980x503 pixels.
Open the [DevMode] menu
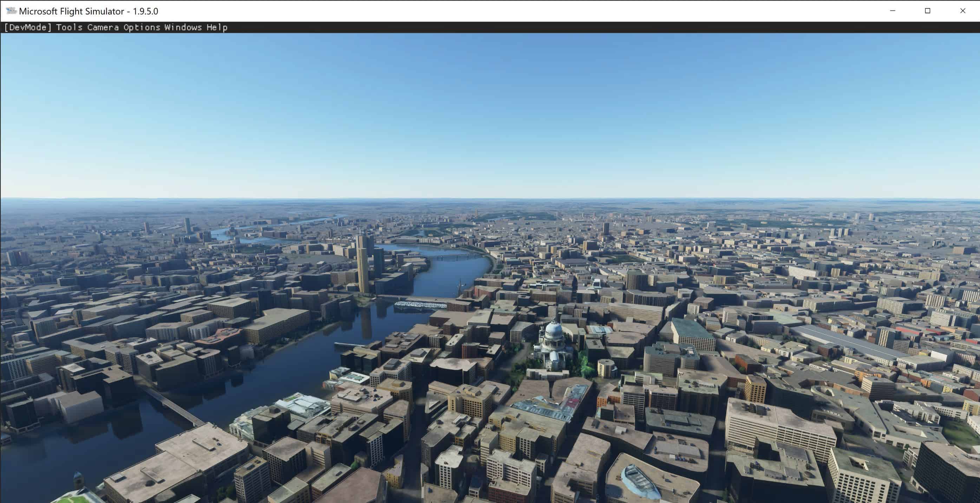[27, 27]
